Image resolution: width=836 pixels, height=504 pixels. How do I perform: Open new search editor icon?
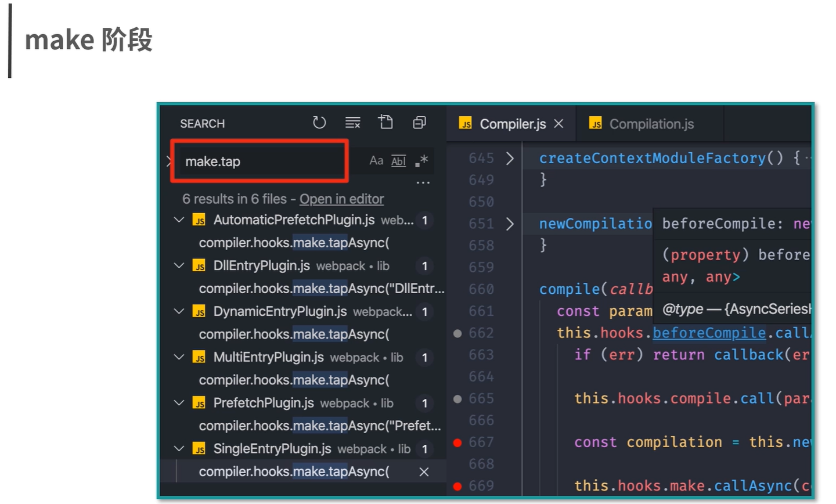click(385, 122)
